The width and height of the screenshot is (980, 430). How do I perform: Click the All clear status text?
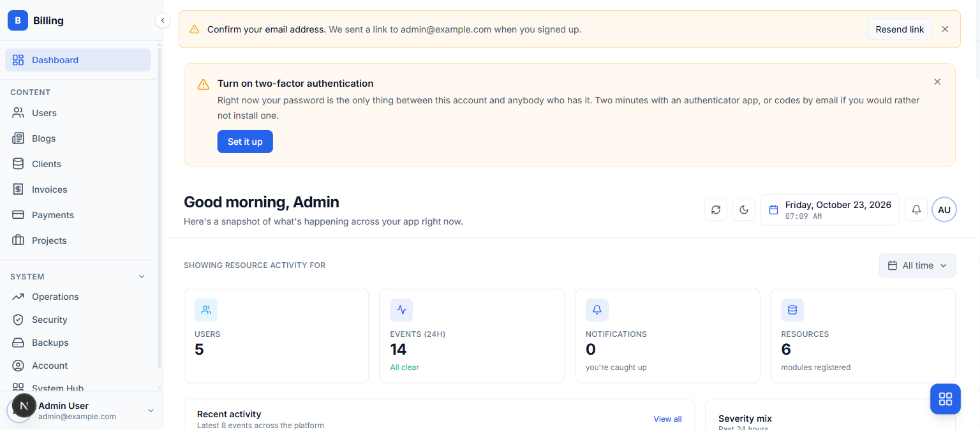tap(405, 367)
